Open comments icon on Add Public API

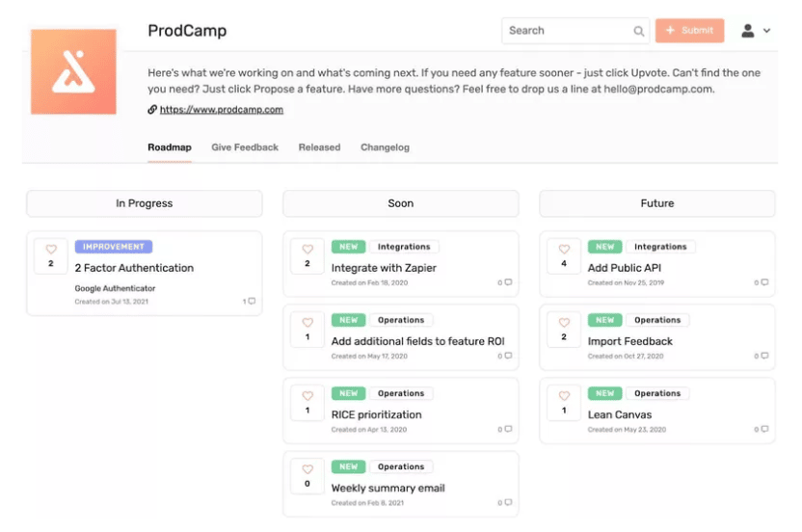pos(764,282)
